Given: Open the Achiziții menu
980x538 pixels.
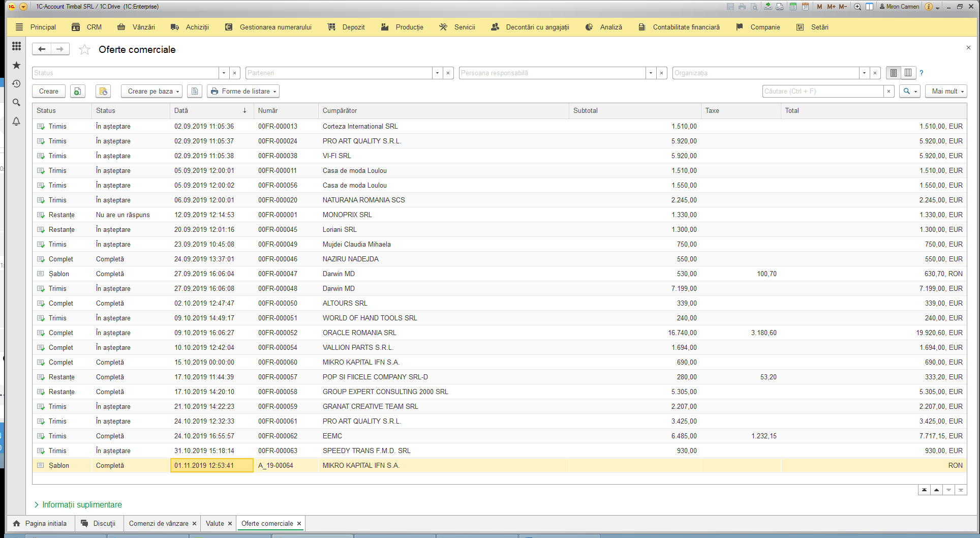Looking at the screenshot, I should (190, 27).
